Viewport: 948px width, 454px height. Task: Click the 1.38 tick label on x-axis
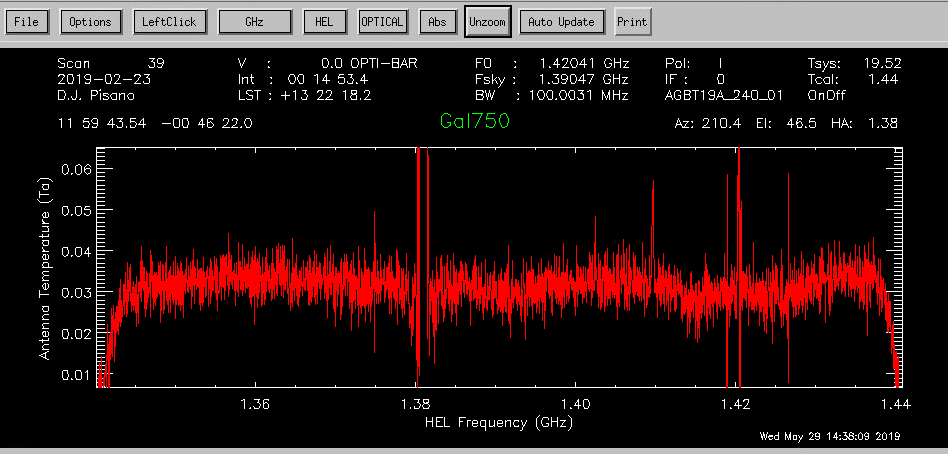pyautogui.click(x=415, y=404)
